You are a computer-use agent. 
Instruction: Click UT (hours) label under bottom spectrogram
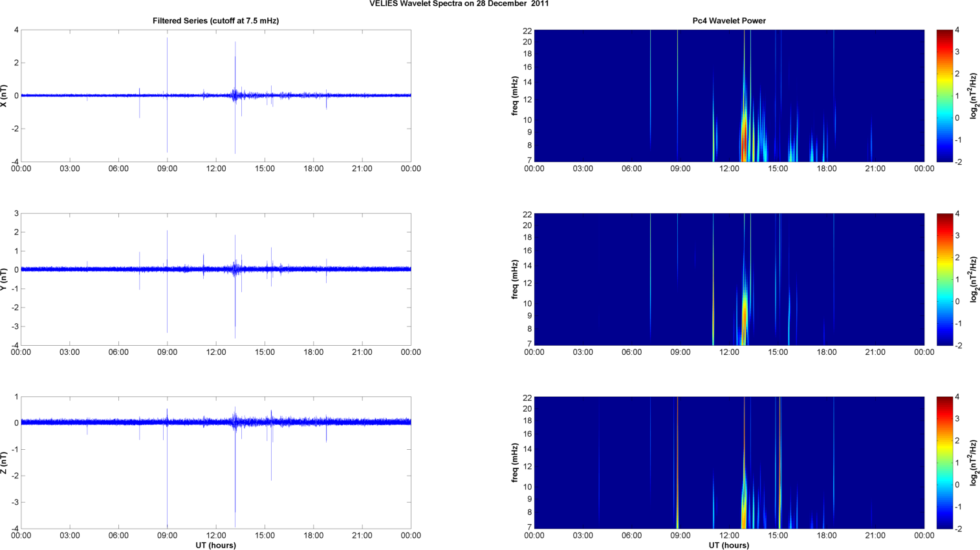728,545
